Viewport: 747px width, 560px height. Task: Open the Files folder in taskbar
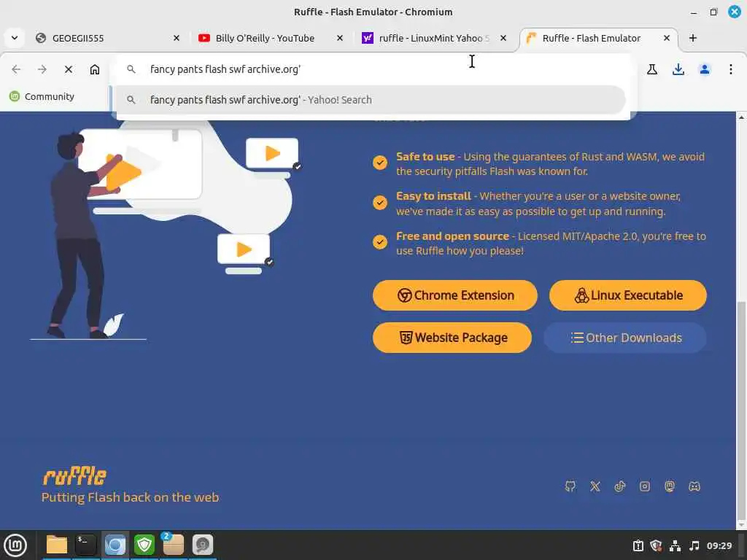click(x=57, y=545)
